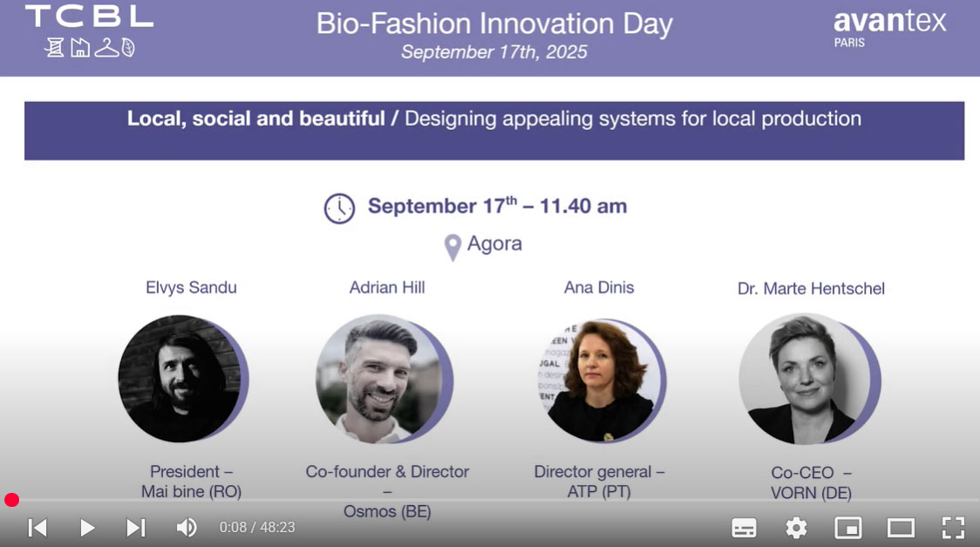980x547 pixels.
Task: Play the video
Action: (x=87, y=528)
